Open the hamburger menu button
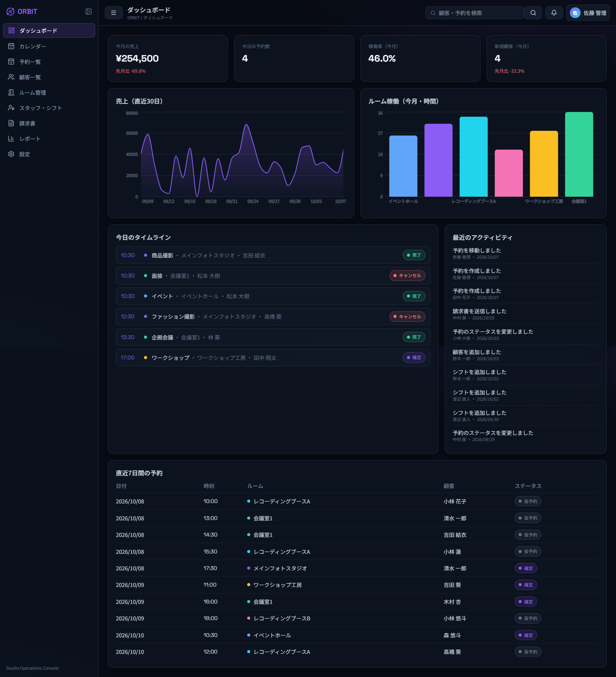Viewport: 616px width, 677px height. coord(114,13)
